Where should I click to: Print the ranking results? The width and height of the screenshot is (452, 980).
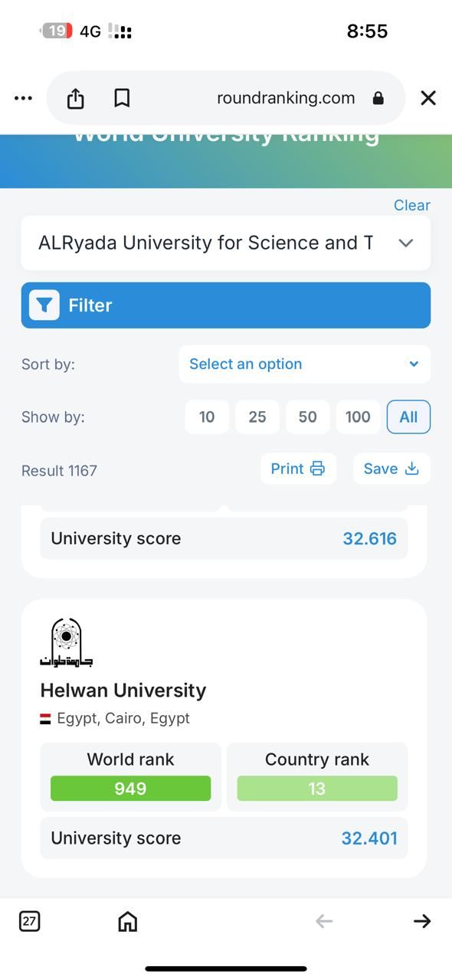pos(298,469)
